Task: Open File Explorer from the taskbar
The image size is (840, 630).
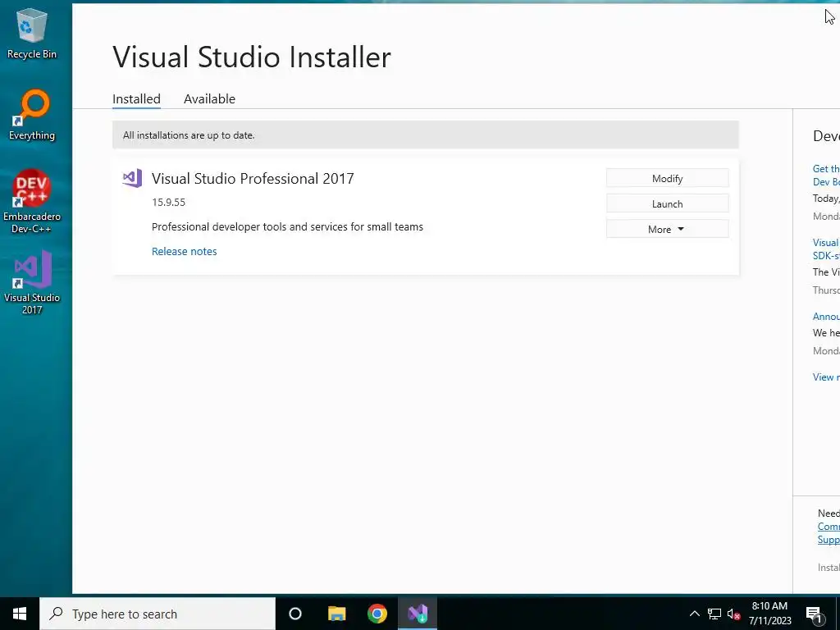Action: [x=336, y=614]
